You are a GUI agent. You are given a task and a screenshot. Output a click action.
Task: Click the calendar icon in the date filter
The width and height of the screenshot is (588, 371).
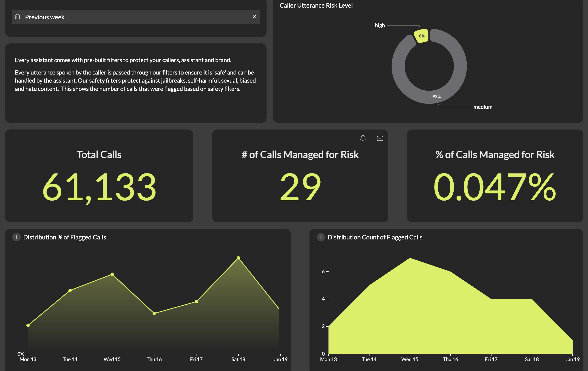click(18, 17)
